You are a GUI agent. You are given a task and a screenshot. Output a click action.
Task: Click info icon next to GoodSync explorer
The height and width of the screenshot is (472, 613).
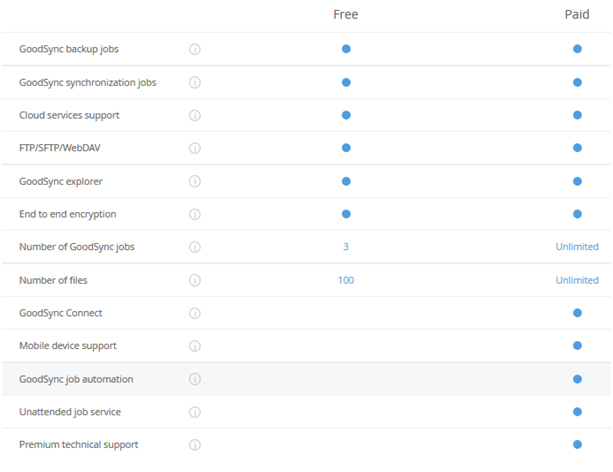coord(195,181)
